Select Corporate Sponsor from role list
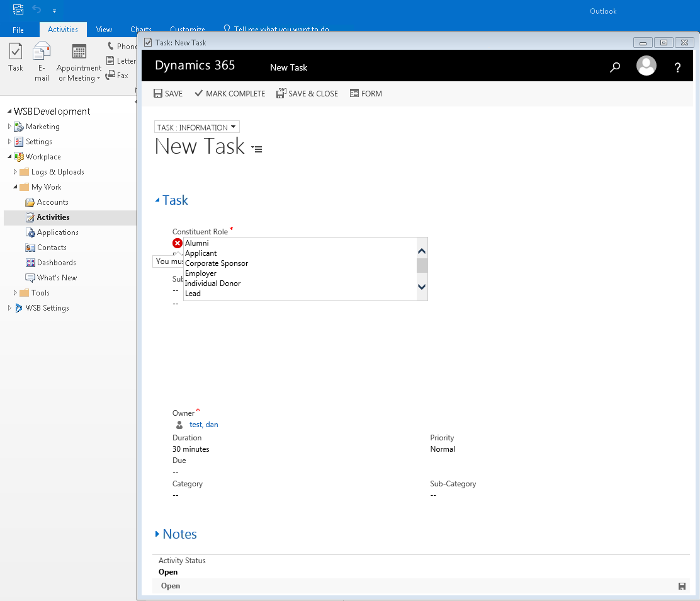Image resolution: width=700 pixels, height=601 pixels. (217, 263)
